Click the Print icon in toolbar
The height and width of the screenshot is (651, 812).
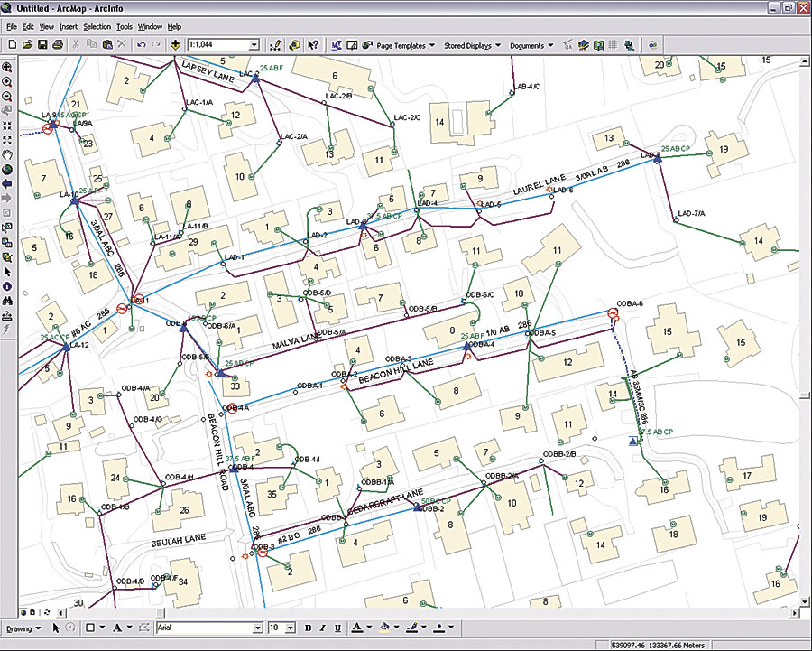[58, 44]
